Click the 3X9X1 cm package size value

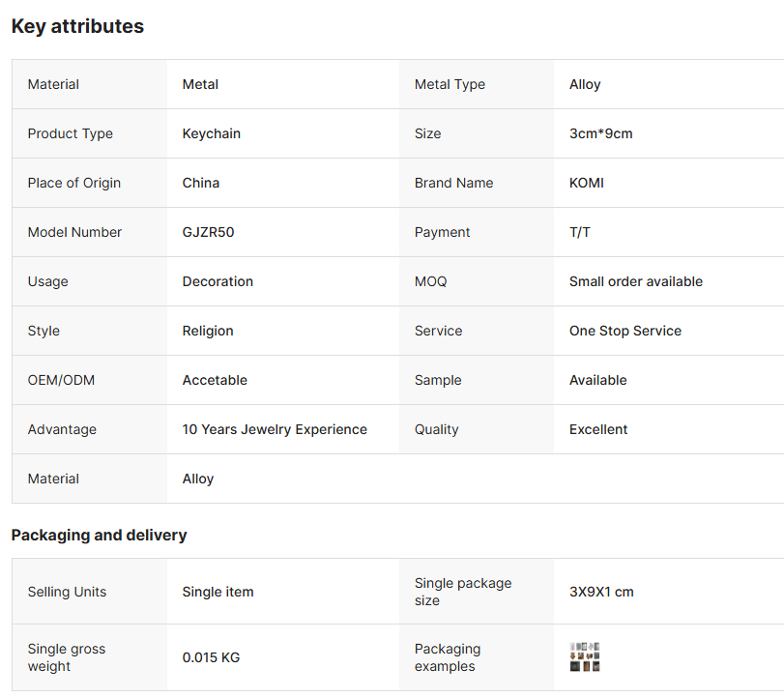point(601,592)
